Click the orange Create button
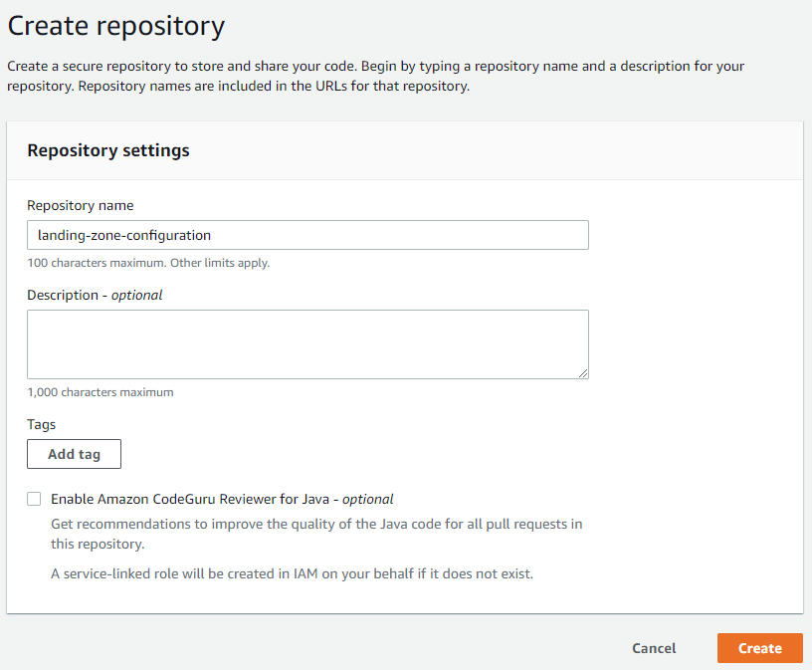 (759, 648)
